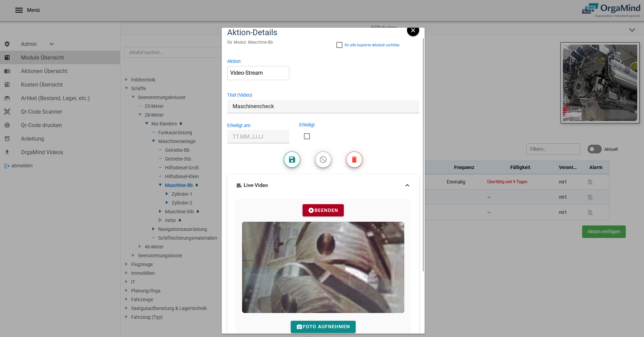Expand the Zylinder-1 node
This screenshot has height=337, width=644.
(x=167, y=194)
